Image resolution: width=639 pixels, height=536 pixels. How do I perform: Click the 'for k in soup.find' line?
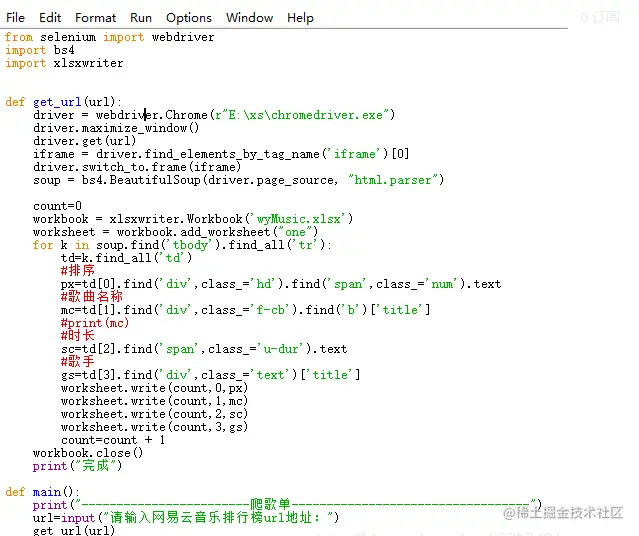coord(182,245)
